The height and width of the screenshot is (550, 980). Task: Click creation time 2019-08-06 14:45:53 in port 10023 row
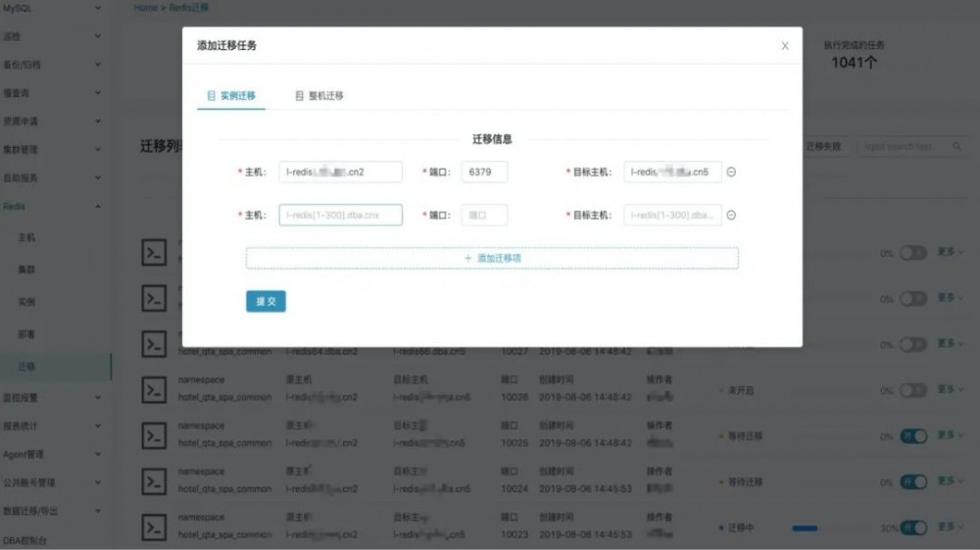(x=585, y=534)
